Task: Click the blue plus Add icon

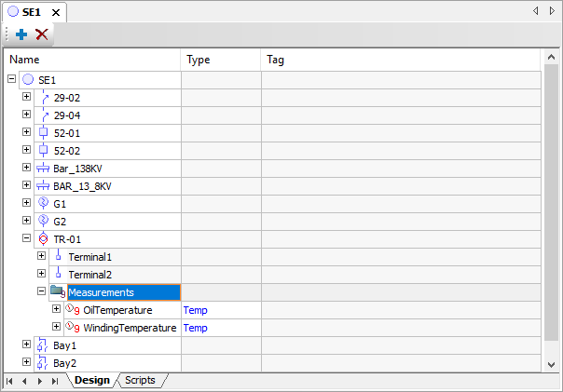Action: tap(21, 34)
